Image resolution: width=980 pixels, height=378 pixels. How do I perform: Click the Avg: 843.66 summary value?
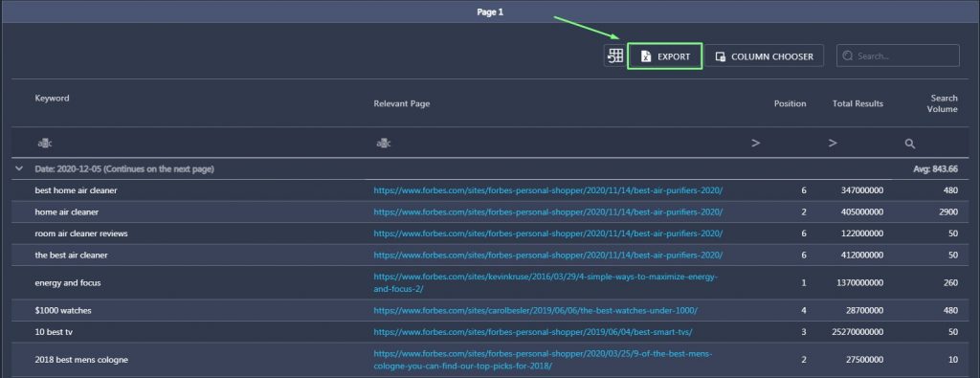[x=936, y=169]
